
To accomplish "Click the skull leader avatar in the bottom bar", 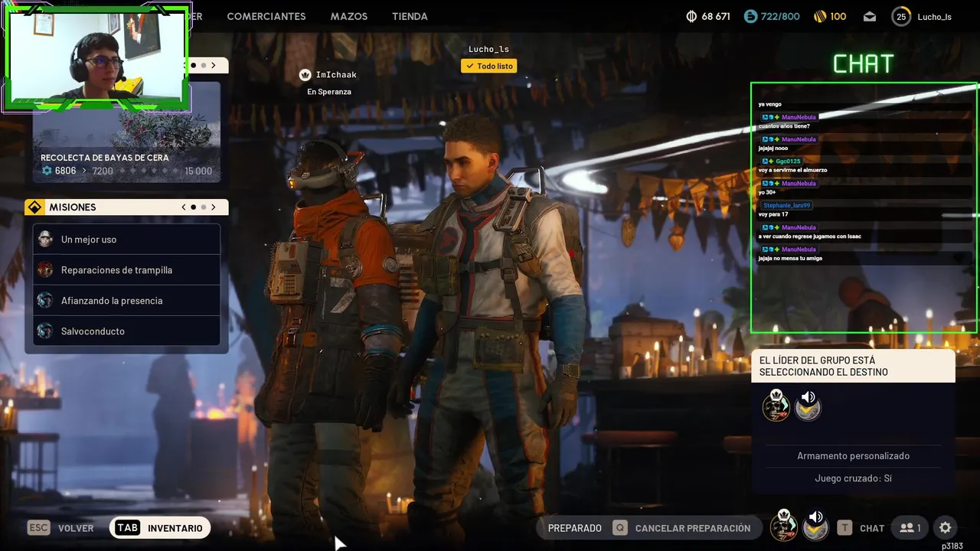I will tap(783, 526).
